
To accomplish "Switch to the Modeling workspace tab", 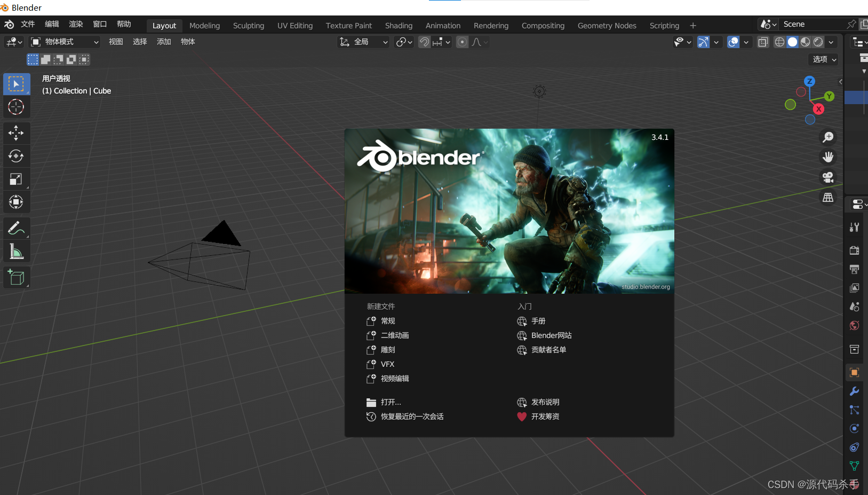I will click(x=204, y=26).
